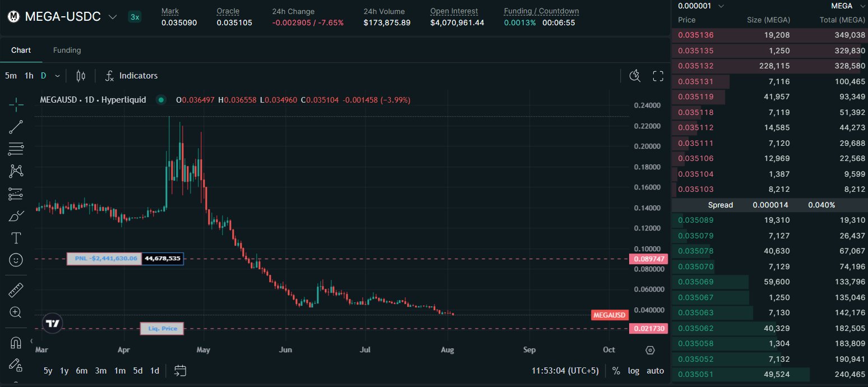Toggle auto scale on price axis
Viewport: 868px width, 387px height.
click(655, 371)
